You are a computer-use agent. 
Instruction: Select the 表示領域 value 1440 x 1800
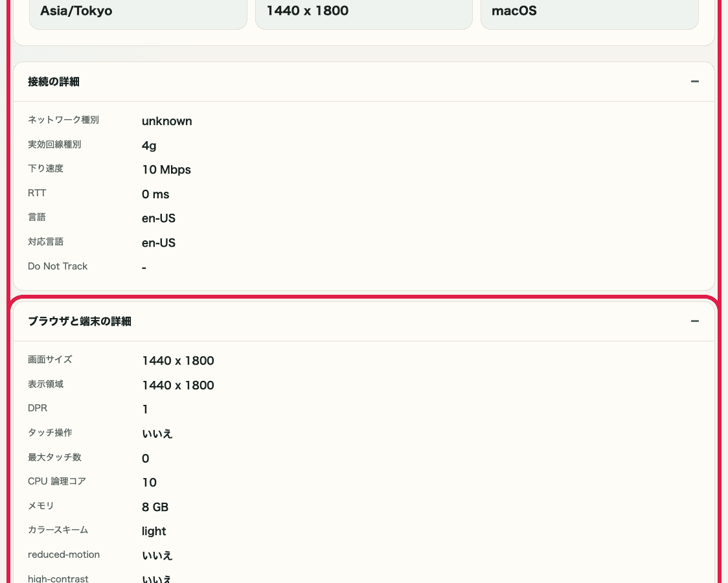click(x=177, y=385)
